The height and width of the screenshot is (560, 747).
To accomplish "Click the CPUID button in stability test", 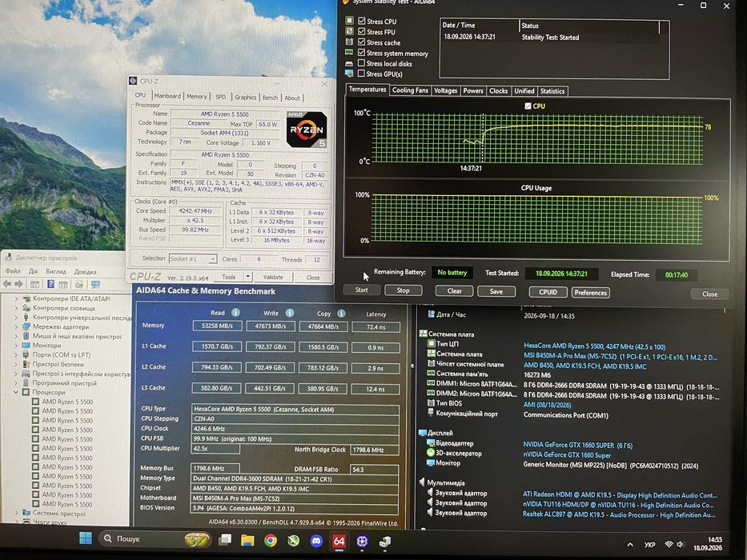I will [x=548, y=292].
